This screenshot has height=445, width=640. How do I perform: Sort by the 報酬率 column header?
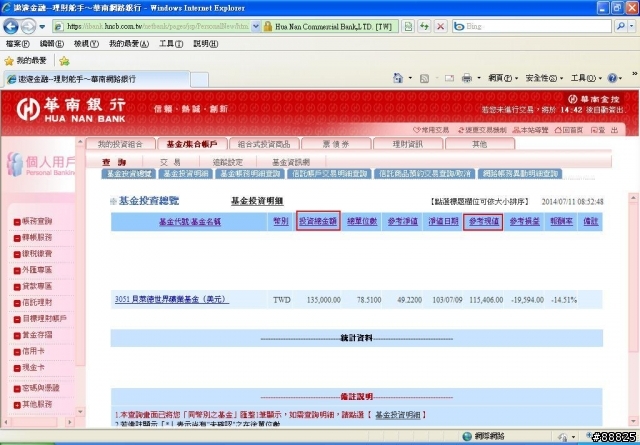[561, 221]
